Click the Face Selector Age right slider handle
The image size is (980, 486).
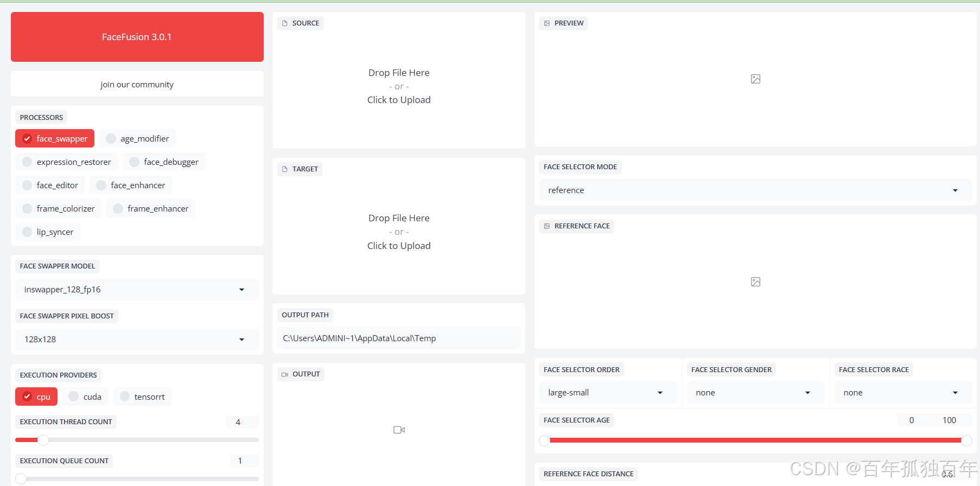coord(966,440)
